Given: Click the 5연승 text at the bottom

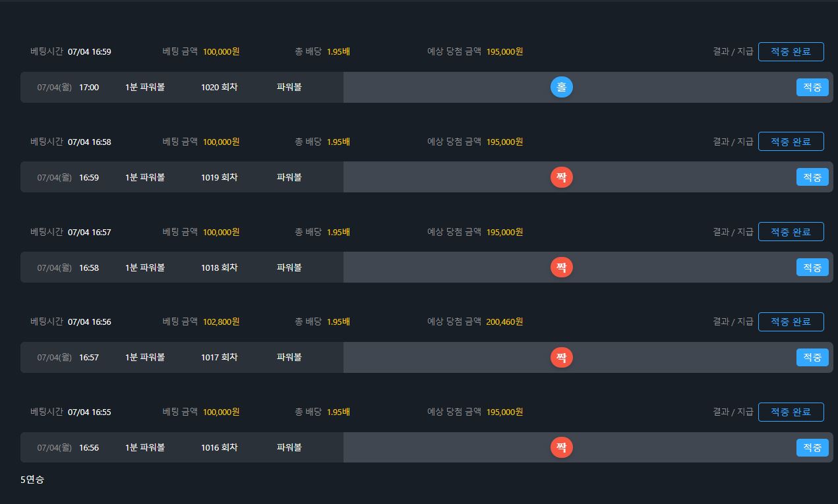Looking at the screenshot, I should click(32, 480).
